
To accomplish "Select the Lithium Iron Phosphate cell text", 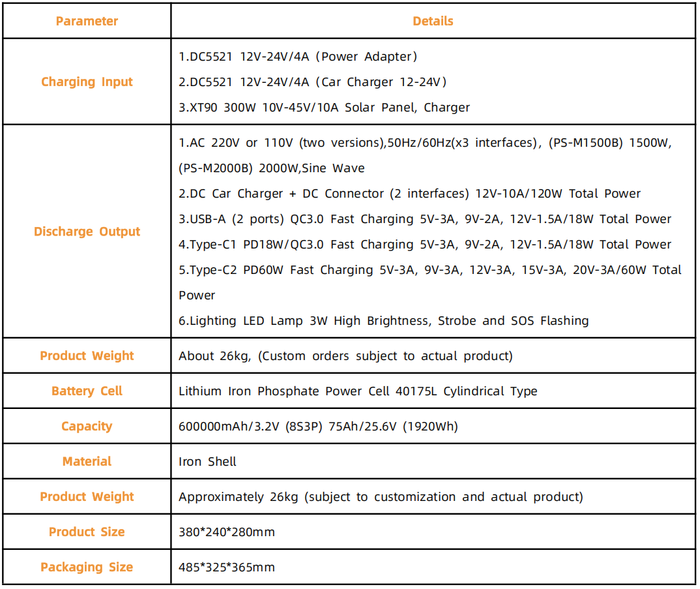I will tap(358, 391).
